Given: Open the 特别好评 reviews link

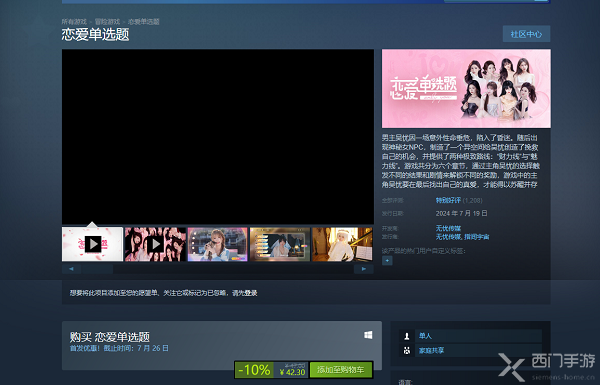Looking at the screenshot, I should (x=448, y=201).
